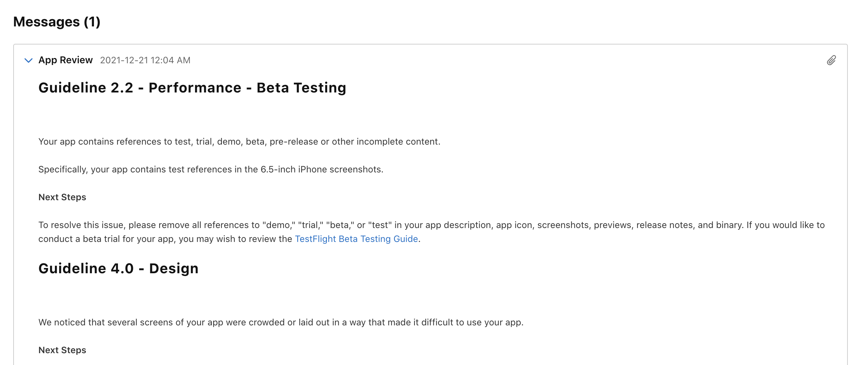Image resolution: width=868 pixels, height=365 pixels.
Task: Collapse the App Review message chevron
Action: point(29,60)
